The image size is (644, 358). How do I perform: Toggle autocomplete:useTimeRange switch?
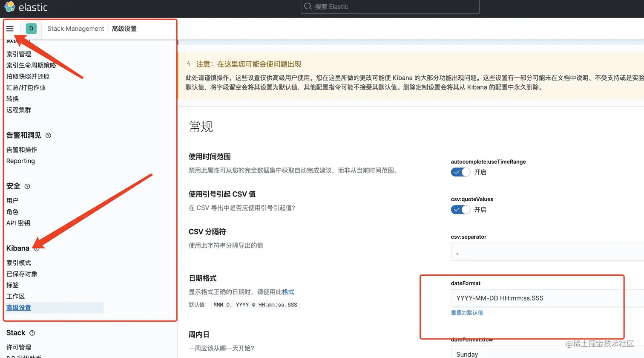[x=460, y=172]
